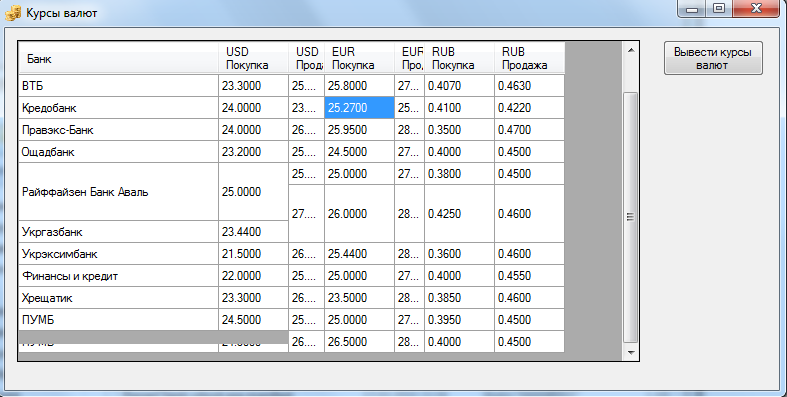Click Правэкс-Банк's RUB Покупка 0.3500
The height and width of the screenshot is (397, 787).
click(459, 130)
